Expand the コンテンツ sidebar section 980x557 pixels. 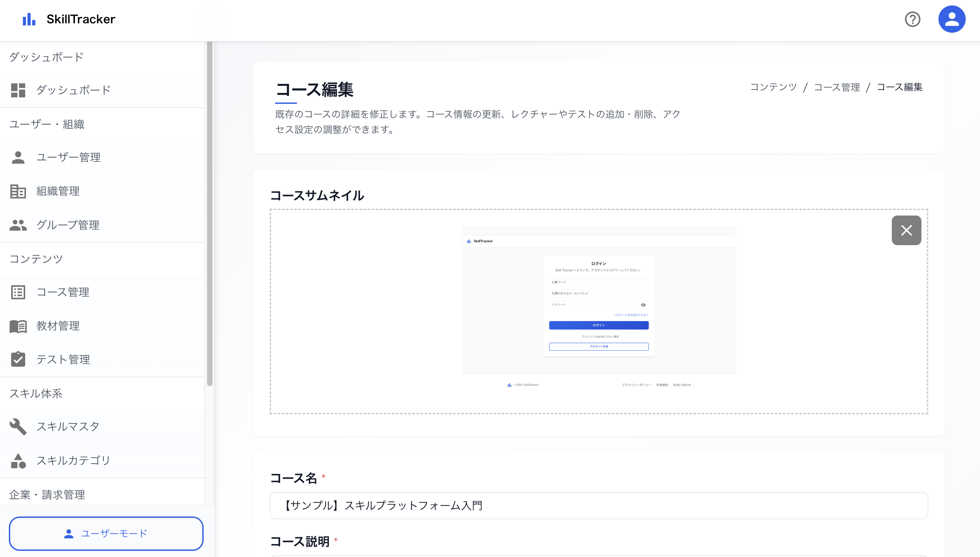36,259
